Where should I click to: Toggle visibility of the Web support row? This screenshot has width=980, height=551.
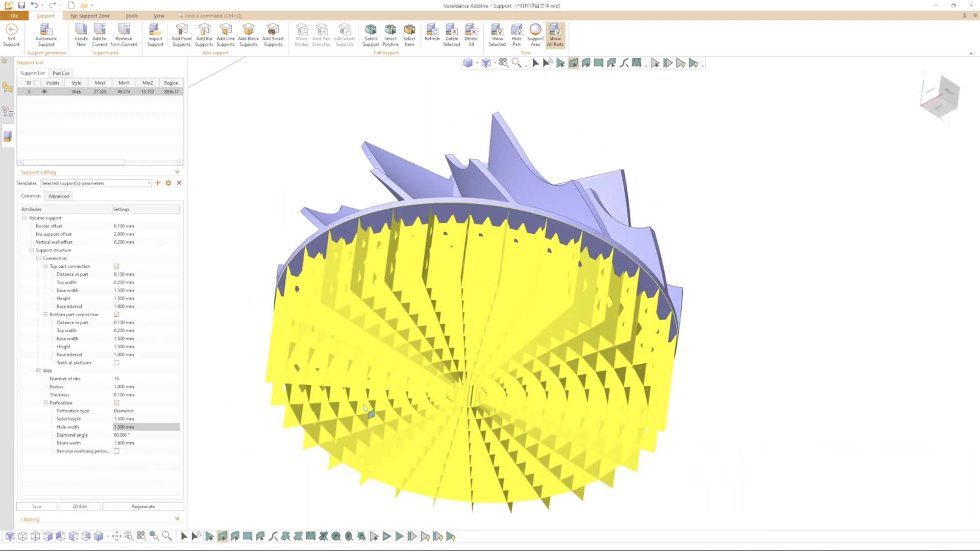coord(44,91)
